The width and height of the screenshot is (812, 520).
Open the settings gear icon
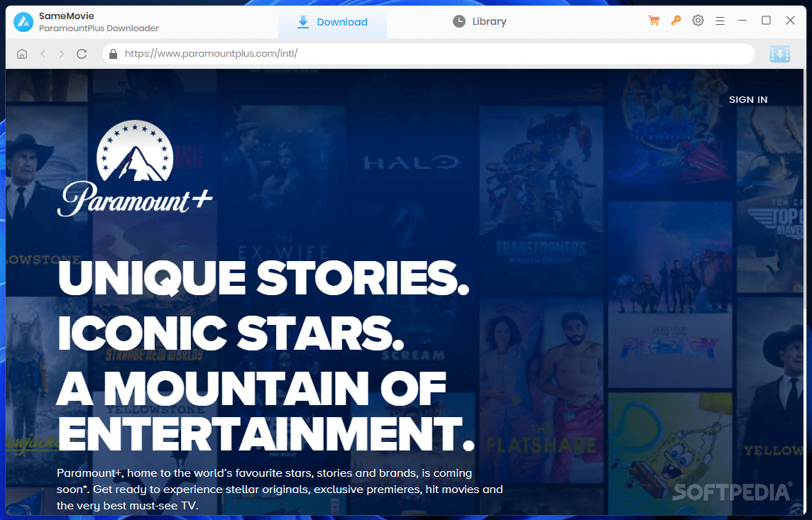click(x=698, y=21)
